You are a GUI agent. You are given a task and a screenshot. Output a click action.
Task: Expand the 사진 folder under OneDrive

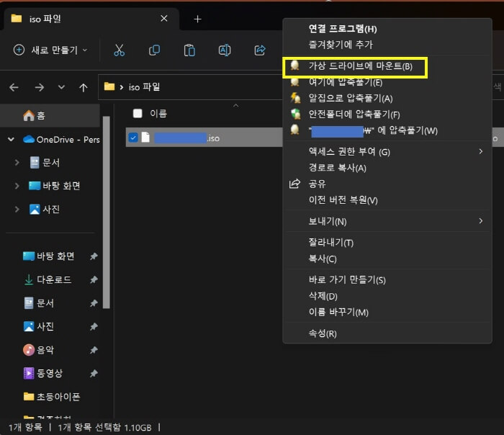(17, 210)
